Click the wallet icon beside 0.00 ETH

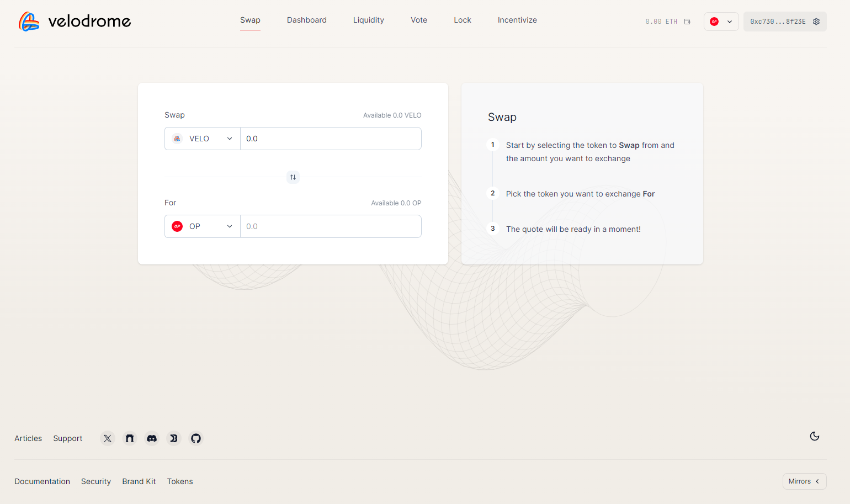click(687, 22)
